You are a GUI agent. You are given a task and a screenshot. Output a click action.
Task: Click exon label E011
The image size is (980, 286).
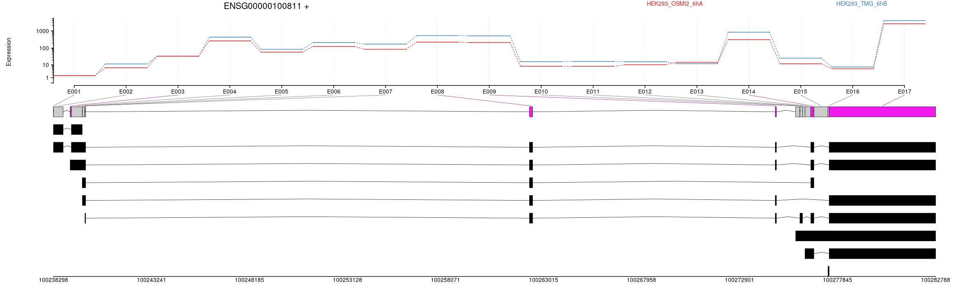593,92
